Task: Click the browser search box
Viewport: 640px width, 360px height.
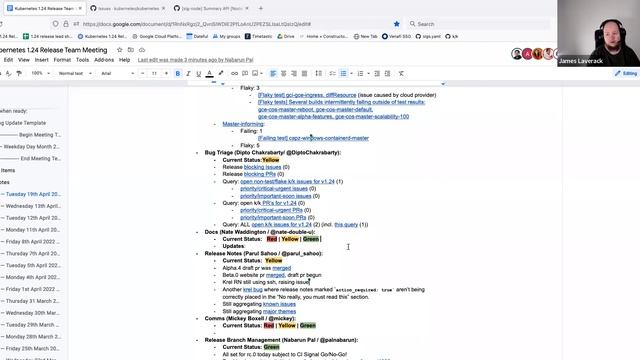Action: [478, 24]
